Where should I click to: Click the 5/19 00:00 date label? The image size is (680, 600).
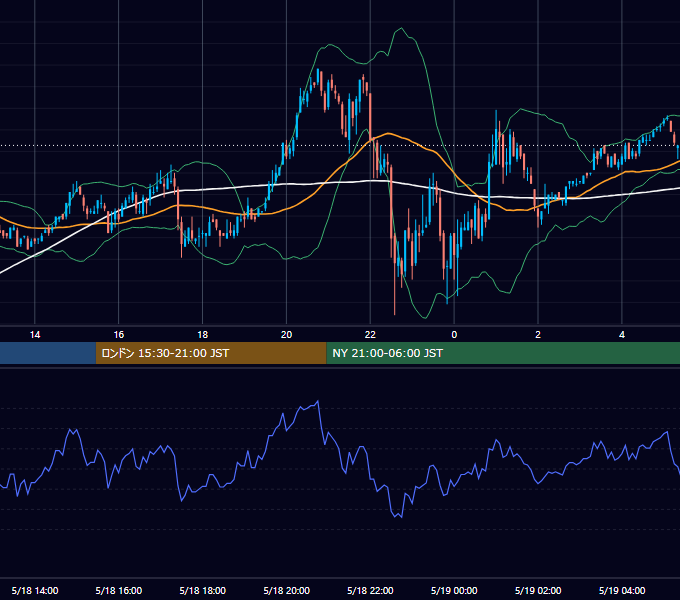[454, 590]
